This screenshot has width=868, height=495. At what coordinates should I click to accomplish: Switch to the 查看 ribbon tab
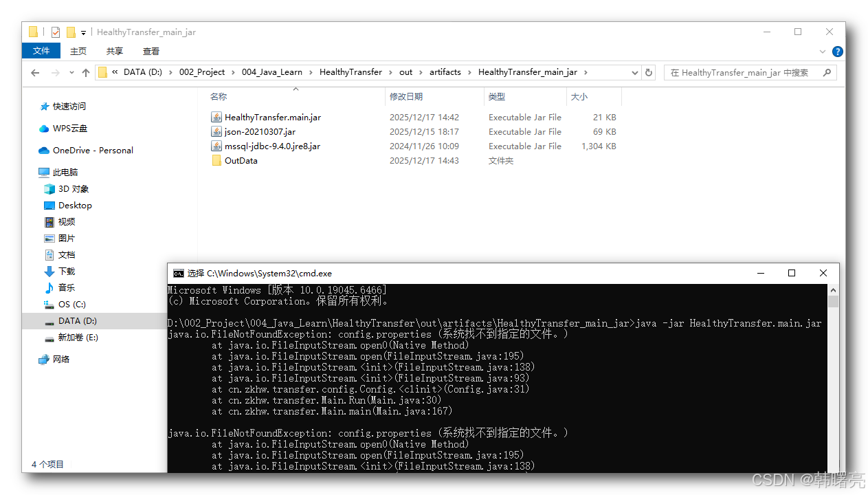(151, 50)
